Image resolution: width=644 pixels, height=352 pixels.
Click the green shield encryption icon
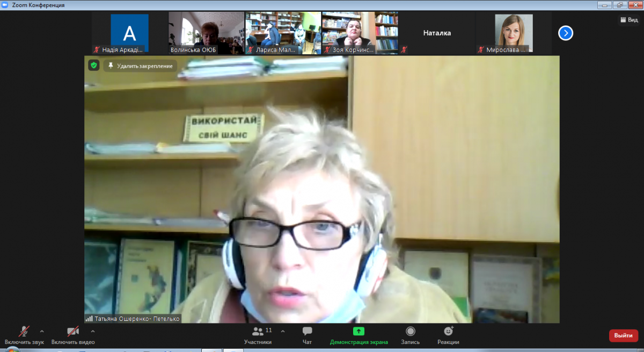point(94,66)
